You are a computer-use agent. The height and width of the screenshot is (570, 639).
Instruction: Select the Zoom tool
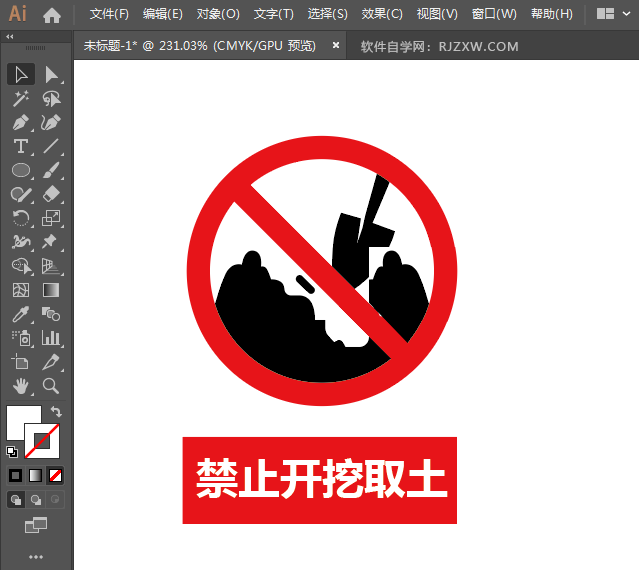51,386
